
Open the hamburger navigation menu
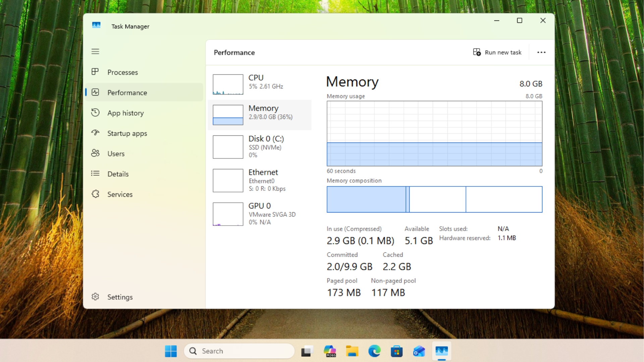tap(95, 51)
